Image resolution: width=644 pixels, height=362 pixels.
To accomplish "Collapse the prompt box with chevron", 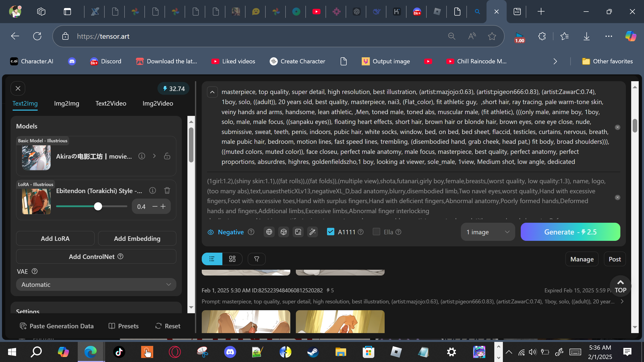I will 212,92.
